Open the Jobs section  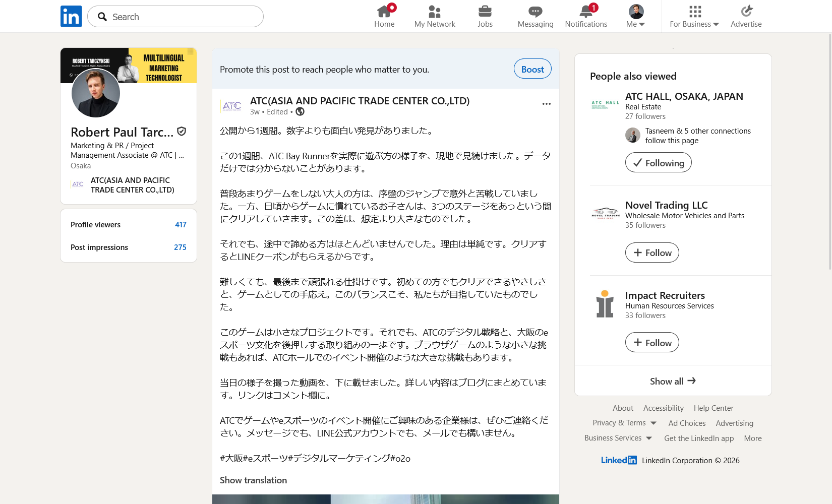[x=485, y=16]
